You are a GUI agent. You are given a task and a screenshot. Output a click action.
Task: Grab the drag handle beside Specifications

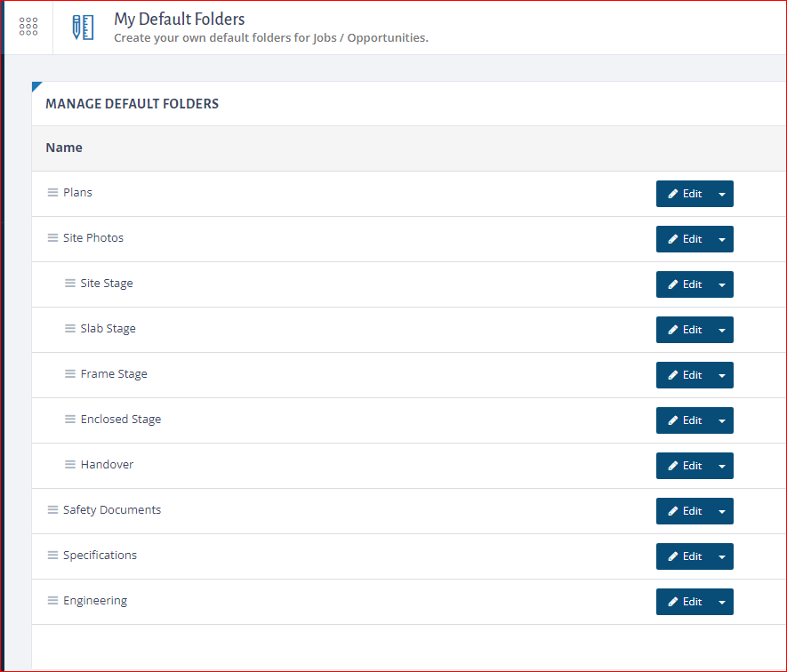pyautogui.click(x=52, y=555)
